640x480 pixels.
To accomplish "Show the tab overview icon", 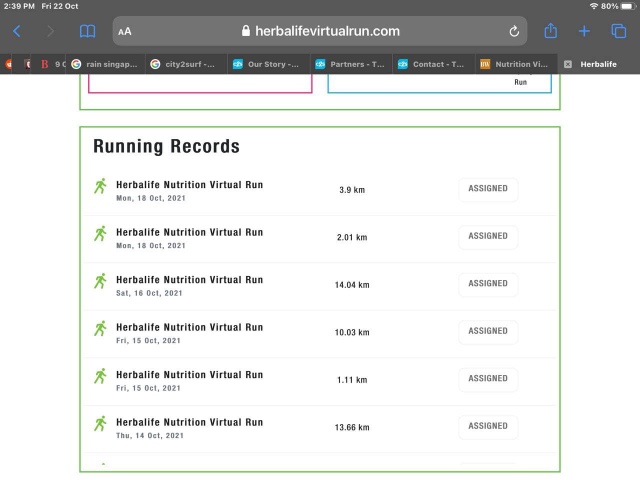I will [618, 31].
